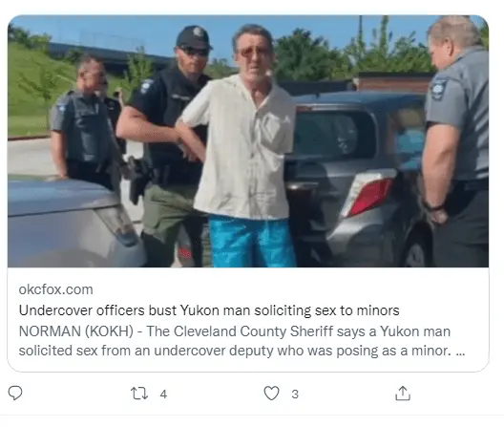Click the reply speech bubble icon

point(15,394)
